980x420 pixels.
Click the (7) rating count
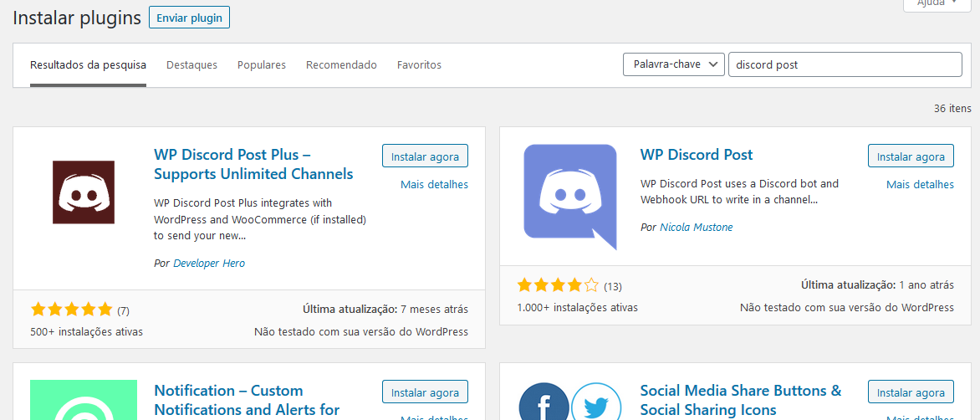pyautogui.click(x=123, y=310)
